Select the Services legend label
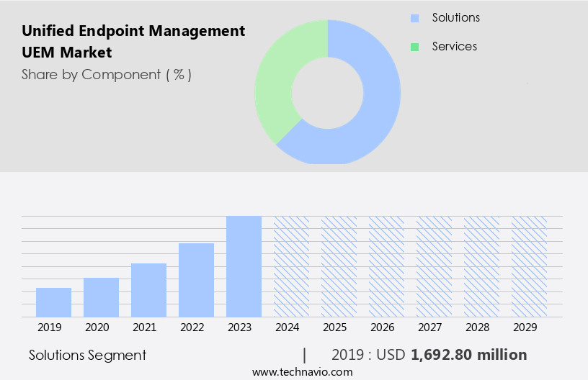The width and height of the screenshot is (588, 380). click(x=454, y=47)
